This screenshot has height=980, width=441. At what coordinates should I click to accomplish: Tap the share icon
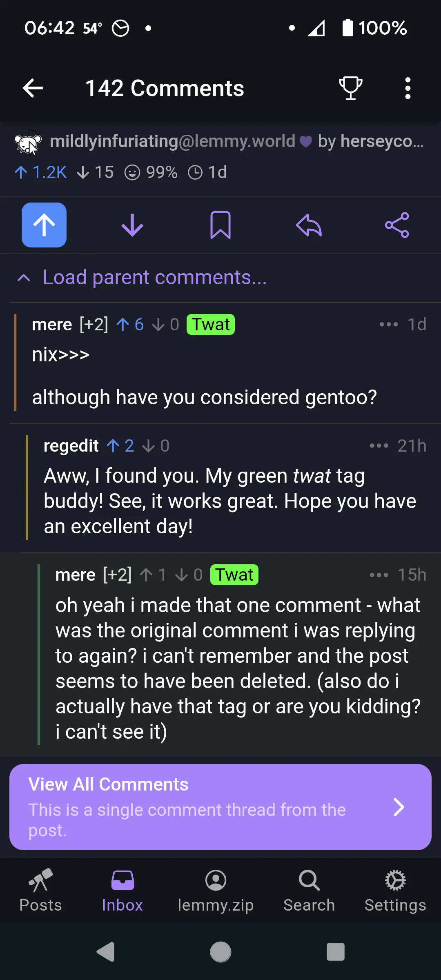pos(397,225)
